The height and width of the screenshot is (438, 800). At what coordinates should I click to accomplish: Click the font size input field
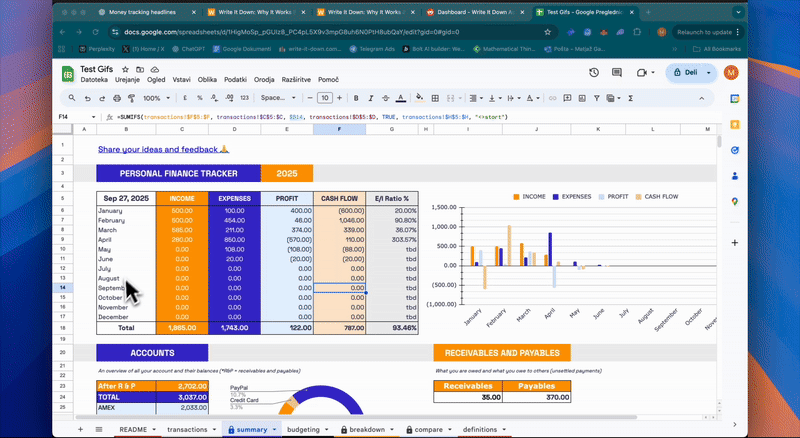(324, 98)
